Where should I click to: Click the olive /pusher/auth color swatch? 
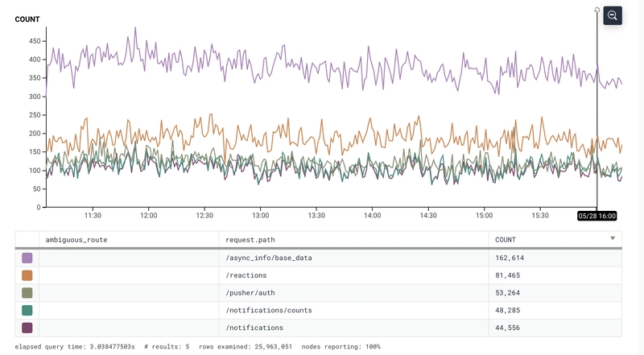coord(27,293)
